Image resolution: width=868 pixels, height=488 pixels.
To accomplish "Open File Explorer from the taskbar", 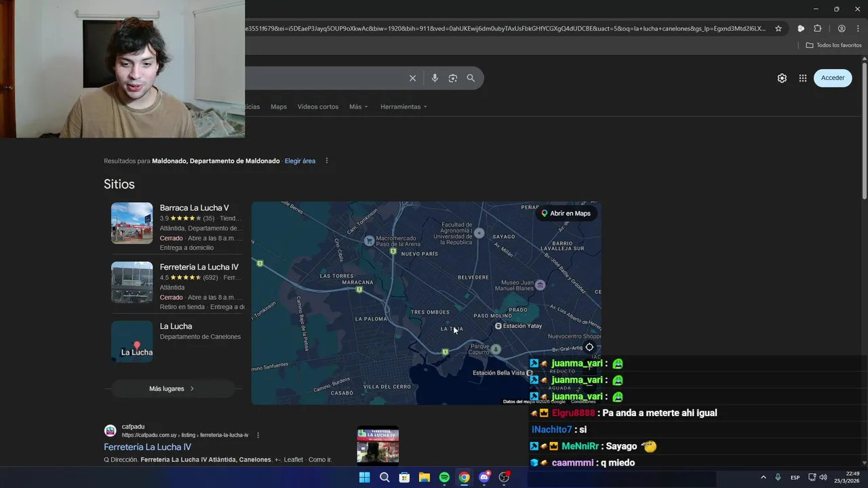I will point(424,477).
